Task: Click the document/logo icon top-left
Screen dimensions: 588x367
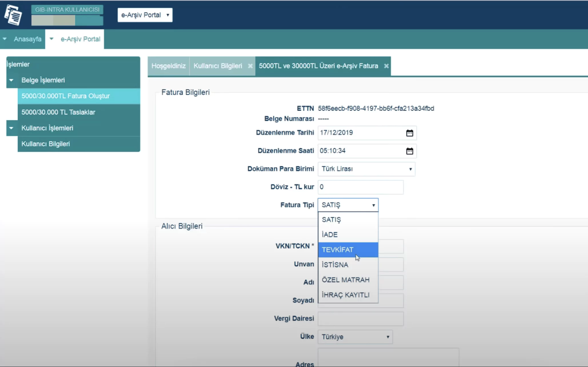Action: coord(13,15)
